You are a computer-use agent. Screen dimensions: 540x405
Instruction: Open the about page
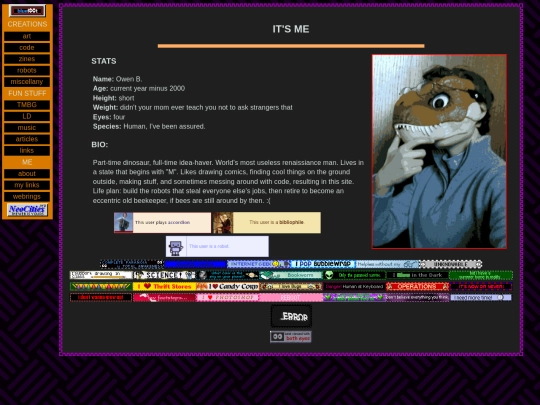27,174
